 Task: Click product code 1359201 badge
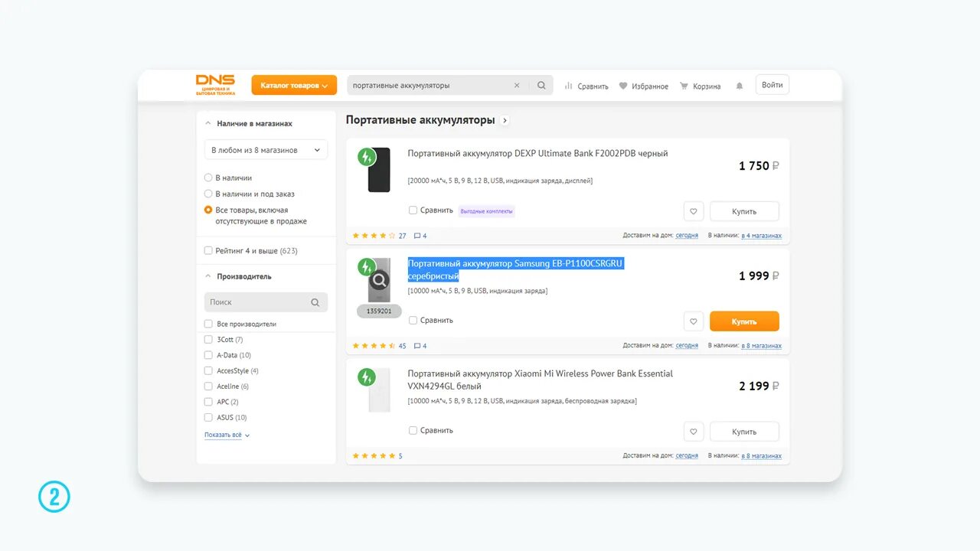[379, 311]
